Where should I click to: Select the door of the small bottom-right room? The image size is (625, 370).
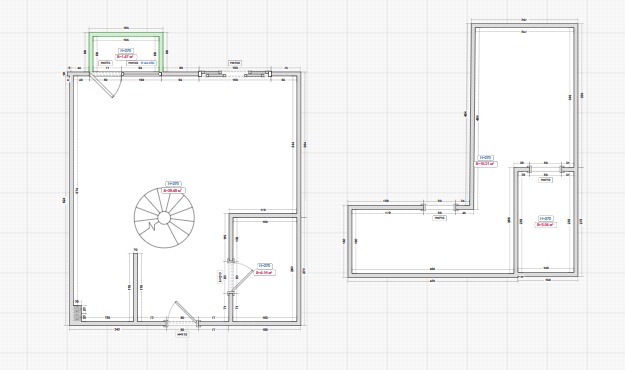239,278
